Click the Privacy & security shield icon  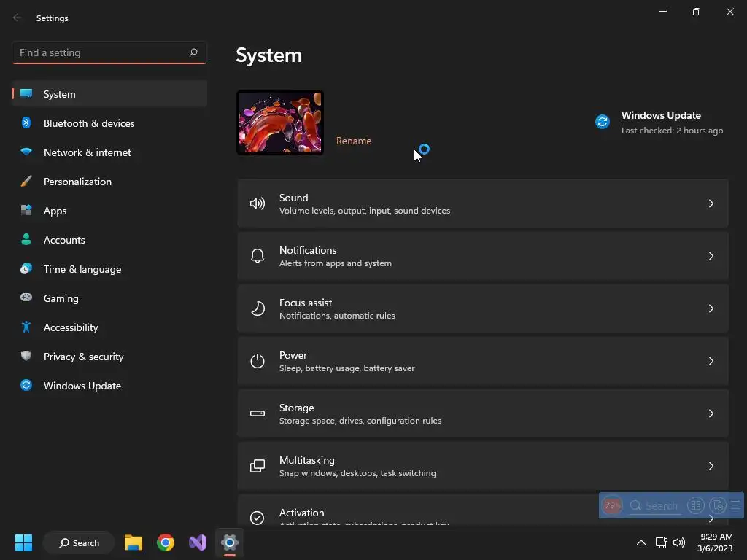coord(26,356)
